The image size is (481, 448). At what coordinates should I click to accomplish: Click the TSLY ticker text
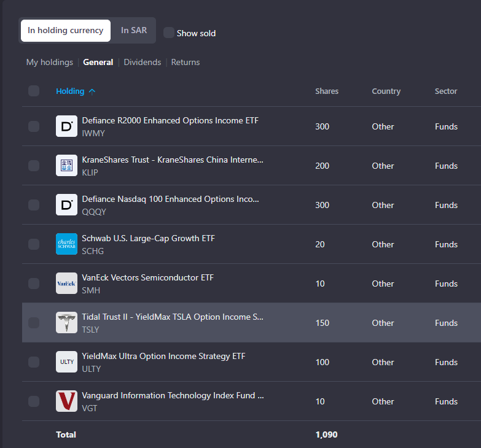click(90, 330)
